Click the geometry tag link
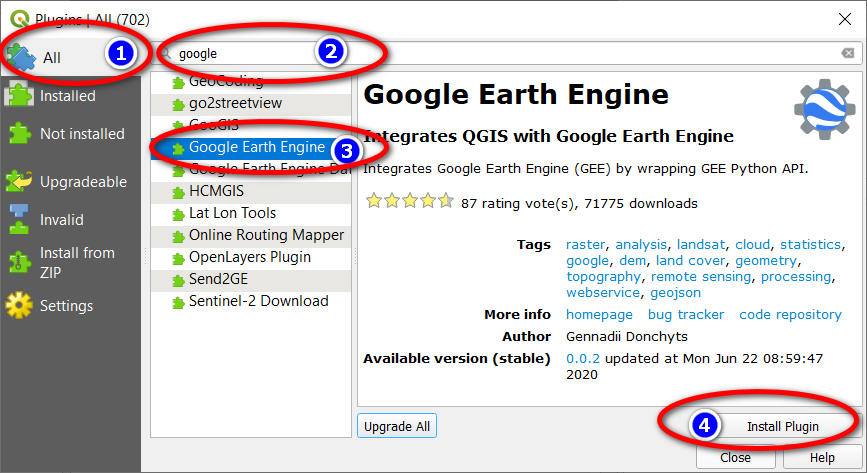This screenshot has width=867, height=473. (x=766, y=261)
